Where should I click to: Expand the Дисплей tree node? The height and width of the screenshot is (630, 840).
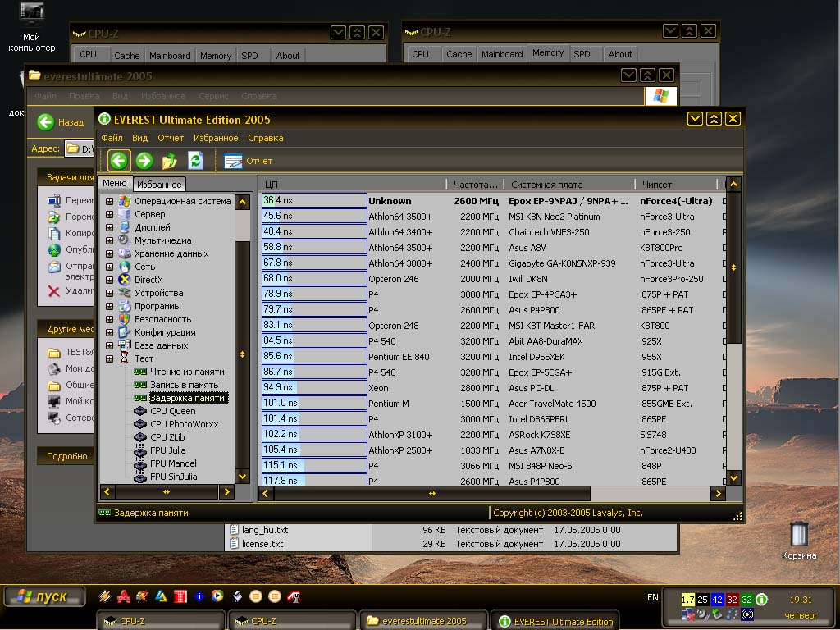pos(109,228)
